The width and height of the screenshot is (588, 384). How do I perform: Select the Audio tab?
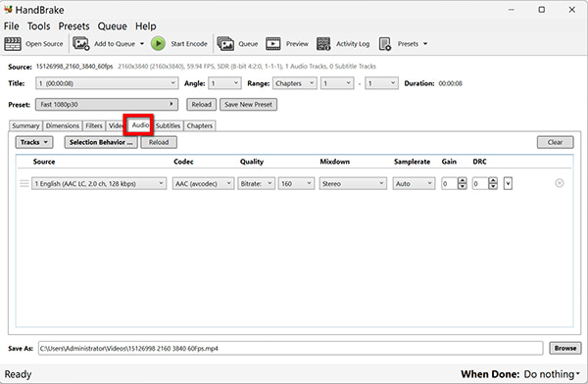click(140, 124)
